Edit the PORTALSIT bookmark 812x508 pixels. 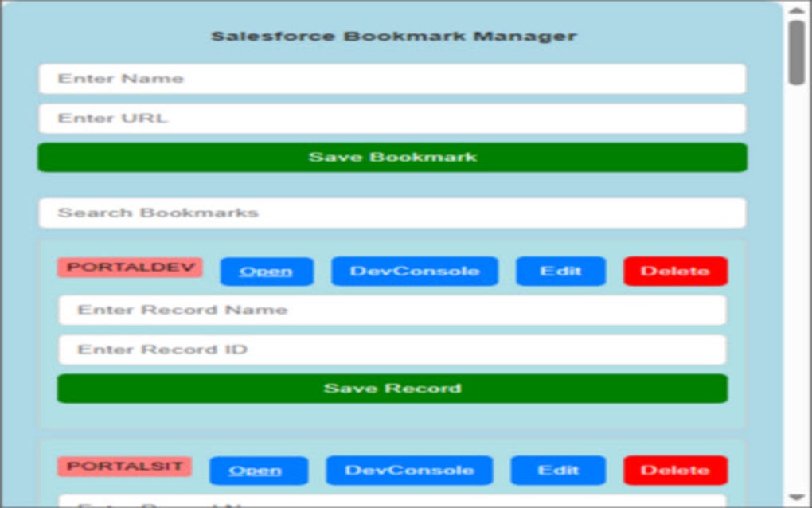coord(557,470)
